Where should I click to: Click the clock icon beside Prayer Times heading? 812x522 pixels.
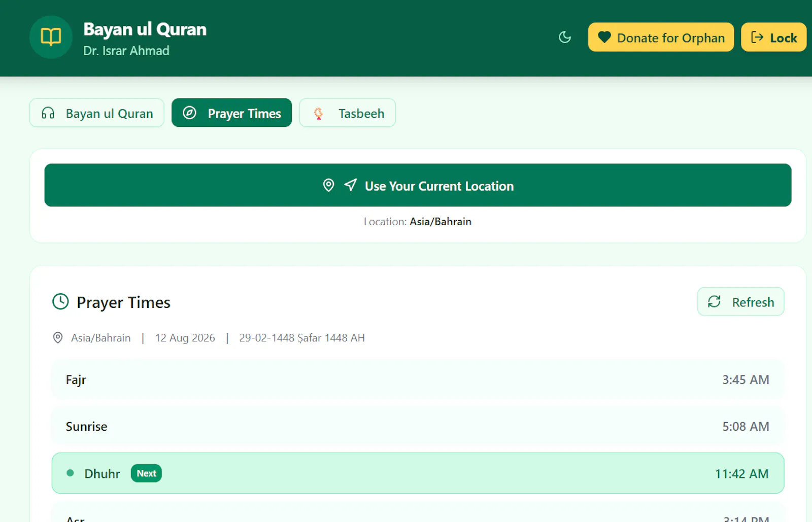(60, 301)
